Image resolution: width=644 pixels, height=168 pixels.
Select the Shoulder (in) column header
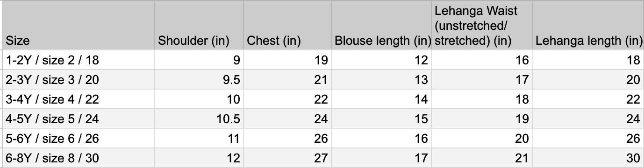coord(199,26)
